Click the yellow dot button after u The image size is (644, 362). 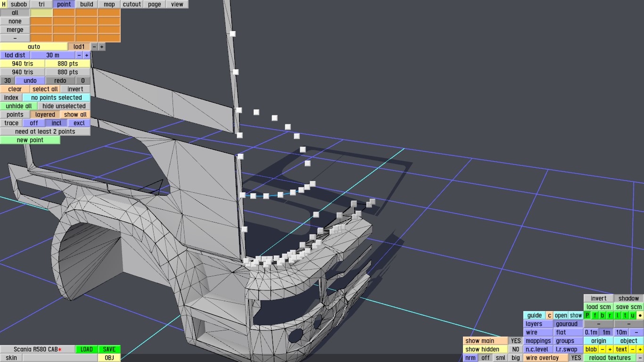[x=640, y=315]
